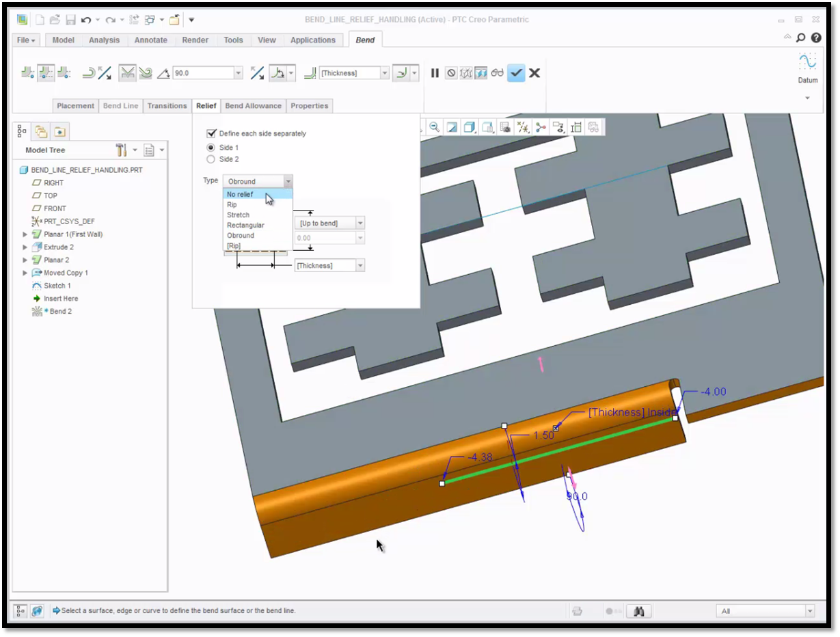
Task: Click the no preview icon
Action: [451, 72]
